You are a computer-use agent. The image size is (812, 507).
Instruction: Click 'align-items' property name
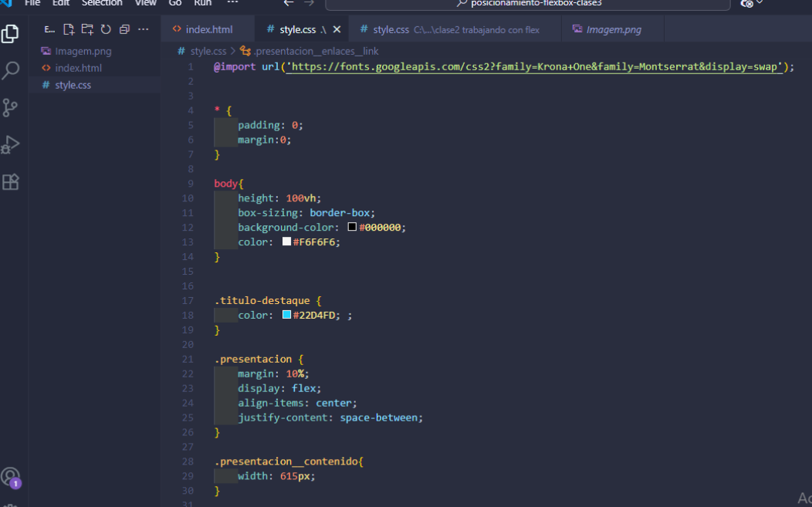pos(271,403)
